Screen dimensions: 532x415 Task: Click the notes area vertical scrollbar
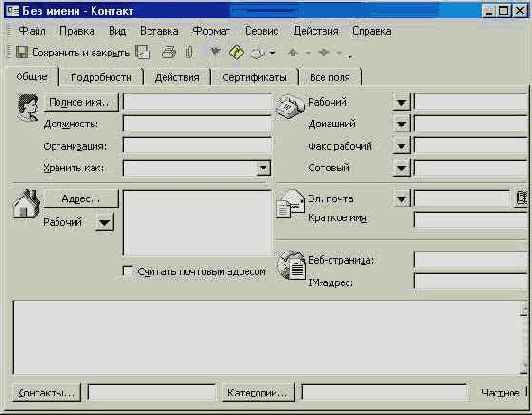(x=524, y=338)
